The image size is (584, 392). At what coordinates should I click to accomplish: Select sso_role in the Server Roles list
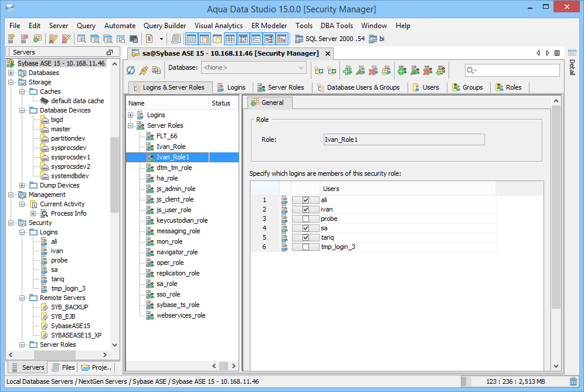pos(168,294)
